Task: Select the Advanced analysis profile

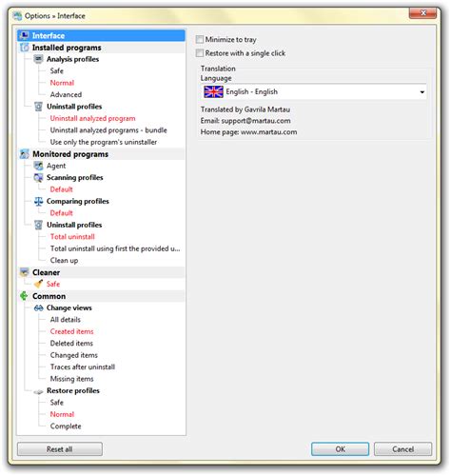Action: pos(66,95)
